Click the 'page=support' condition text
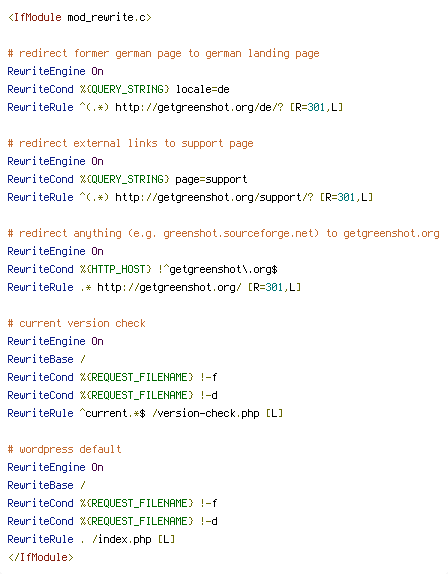Viewport: 448px width, 574px height. tap(211, 179)
